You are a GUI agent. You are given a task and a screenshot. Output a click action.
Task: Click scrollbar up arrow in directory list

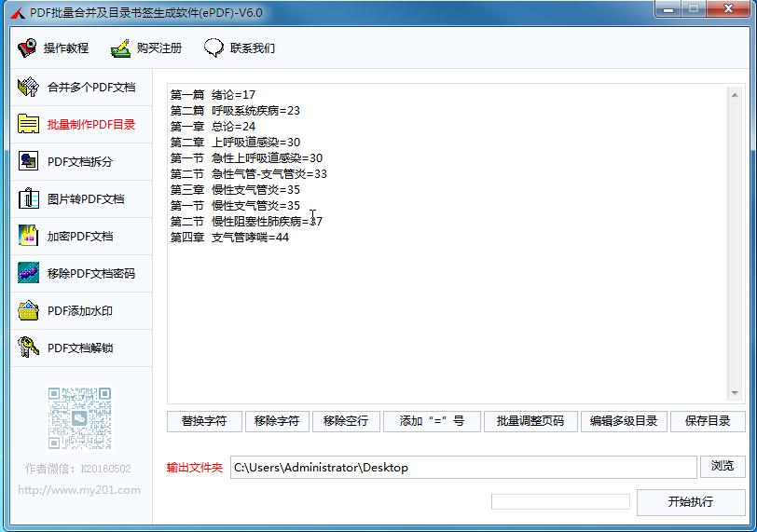(735, 95)
